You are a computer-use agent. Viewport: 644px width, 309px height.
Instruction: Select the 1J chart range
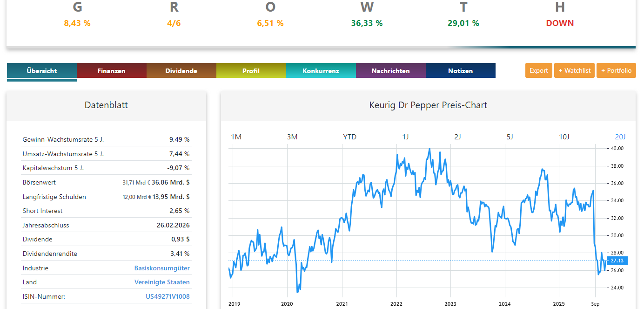point(405,137)
